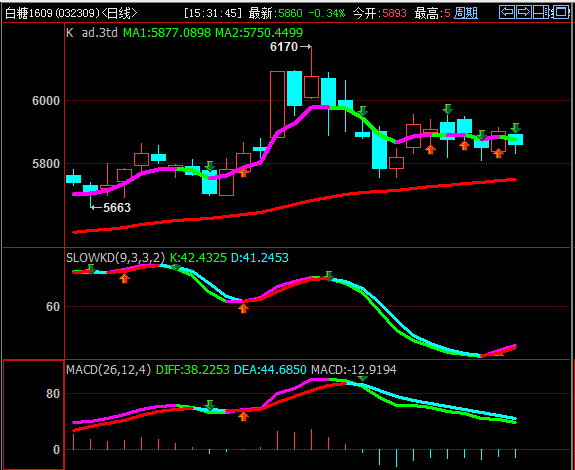575x470 pixels.
Task: Select the split-pane layout icon
Action: click(541, 12)
